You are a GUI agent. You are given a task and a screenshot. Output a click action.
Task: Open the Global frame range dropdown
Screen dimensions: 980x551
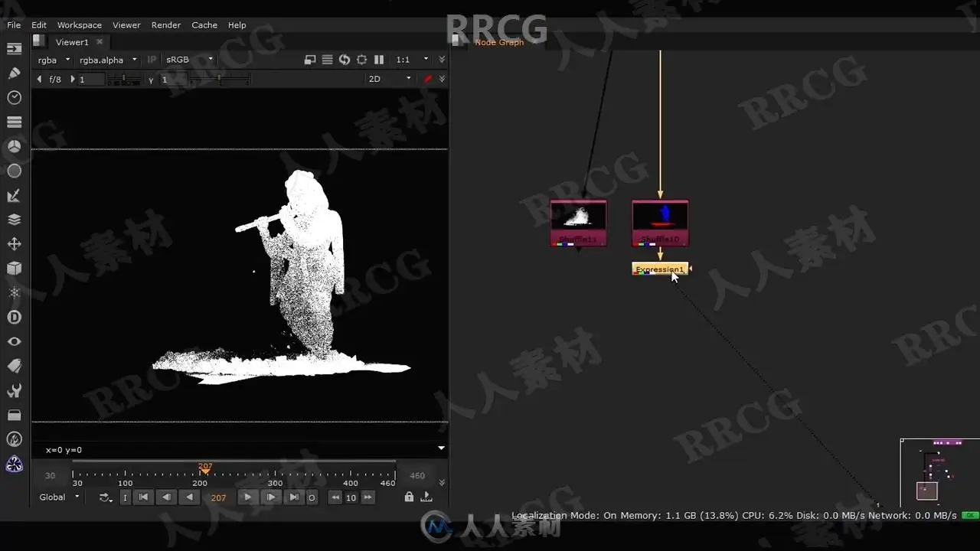click(x=59, y=497)
